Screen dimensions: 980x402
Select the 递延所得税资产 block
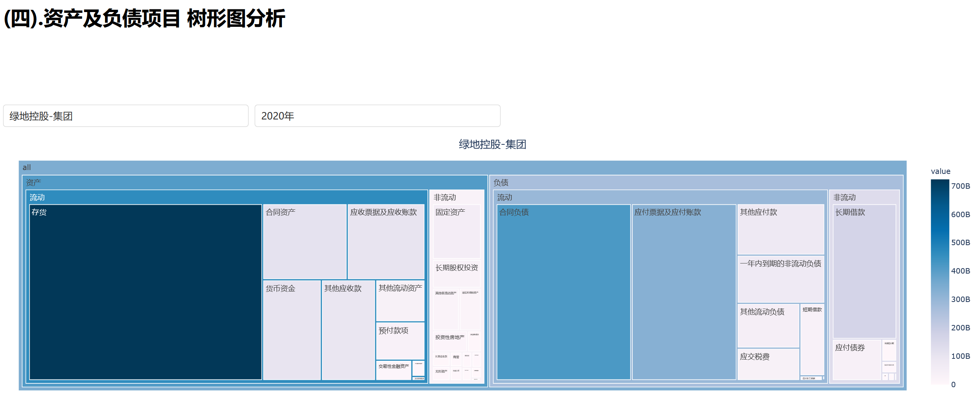tap(470, 309)
